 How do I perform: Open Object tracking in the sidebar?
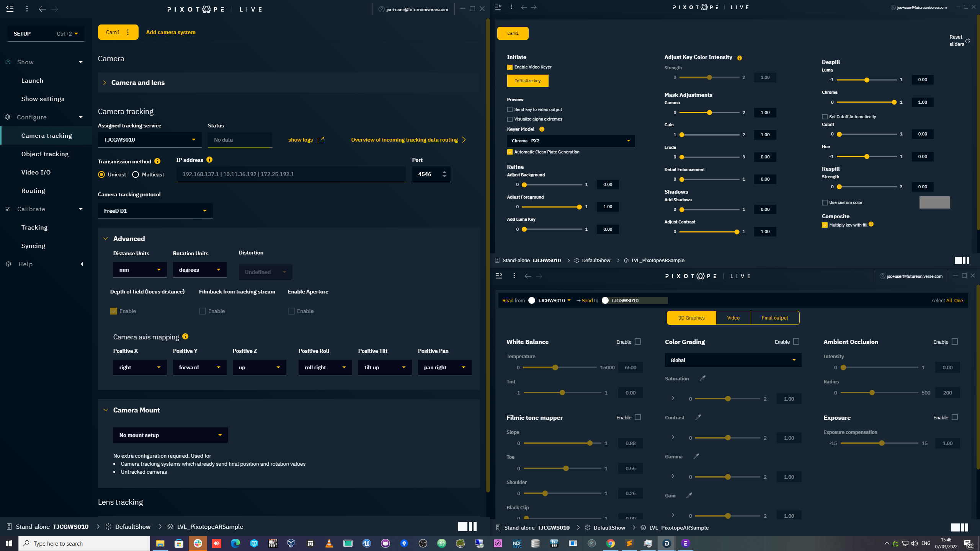coord(45,154)
